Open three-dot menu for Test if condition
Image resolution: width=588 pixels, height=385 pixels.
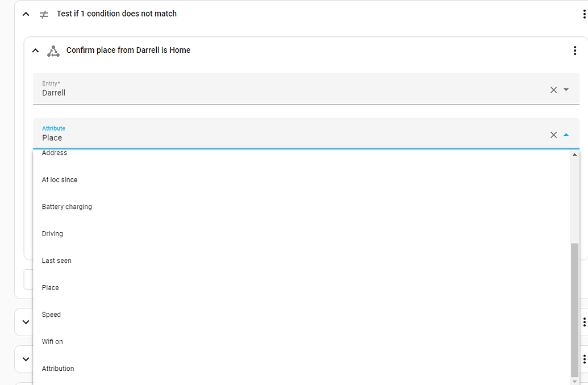tap(585, 14)
